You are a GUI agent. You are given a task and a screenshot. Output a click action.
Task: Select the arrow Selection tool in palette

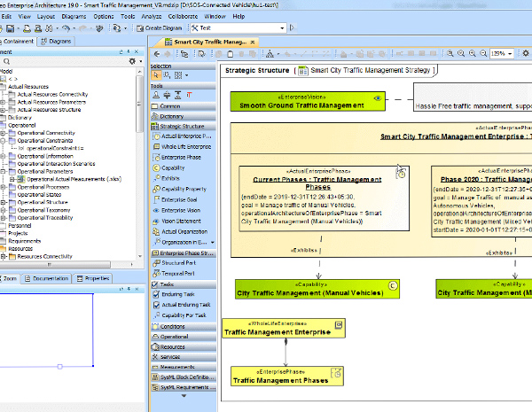point(156,76)
